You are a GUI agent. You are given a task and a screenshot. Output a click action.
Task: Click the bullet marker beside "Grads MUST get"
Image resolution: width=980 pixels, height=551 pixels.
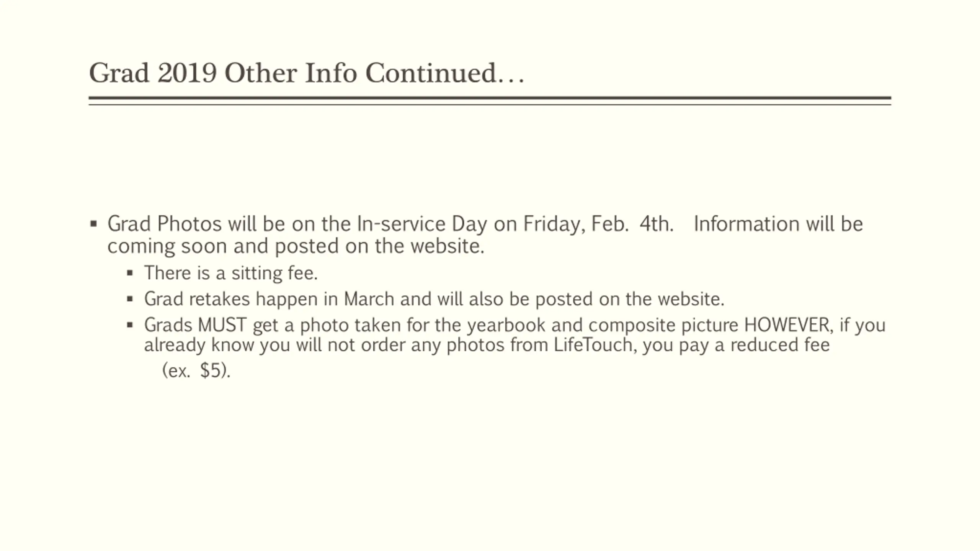click(x=130, y=325)
